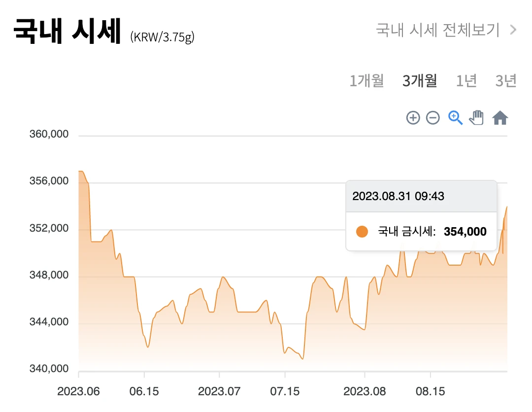
Task: Click the (KRW/3.75g) unit label
Action: (x=163, y=36)
